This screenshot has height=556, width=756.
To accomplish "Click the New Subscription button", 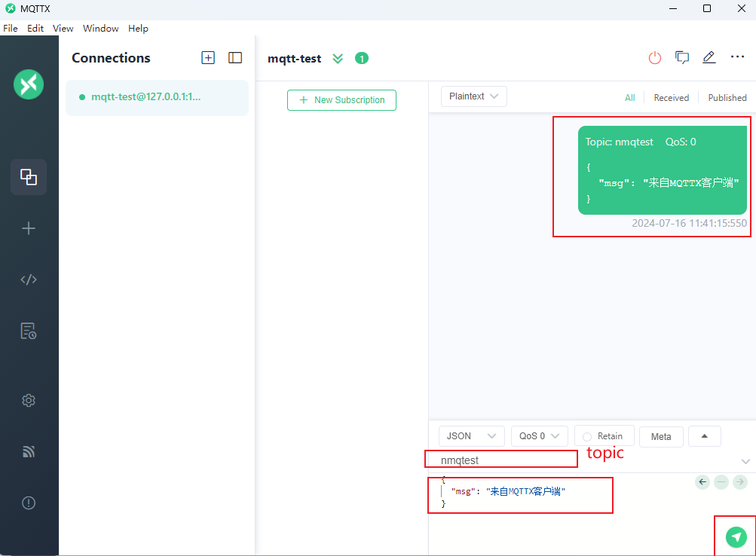I will pyautogui.click(x=342, y=100).
